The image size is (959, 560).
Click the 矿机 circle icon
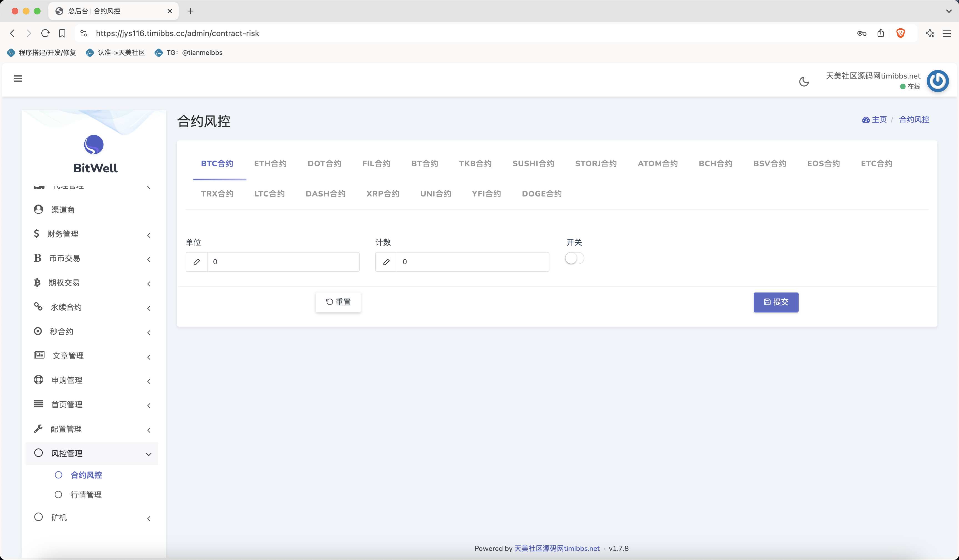(39, 517)
